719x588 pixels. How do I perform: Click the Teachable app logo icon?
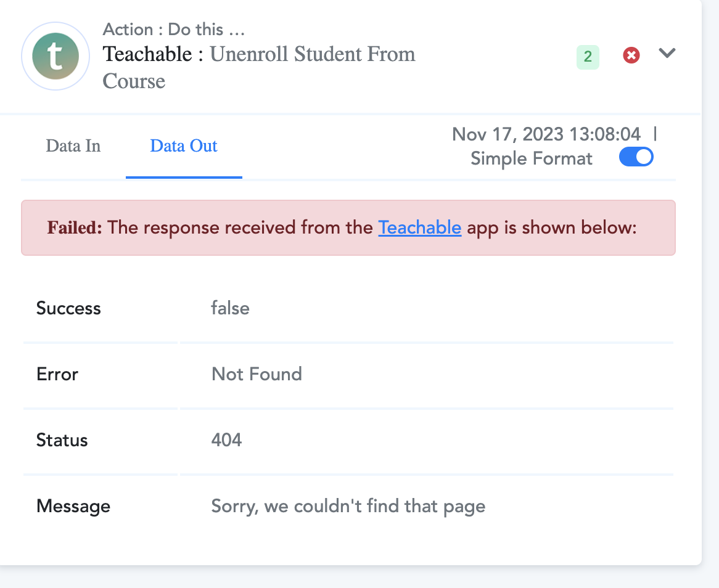pyautogui.click(x=55, y=56)
